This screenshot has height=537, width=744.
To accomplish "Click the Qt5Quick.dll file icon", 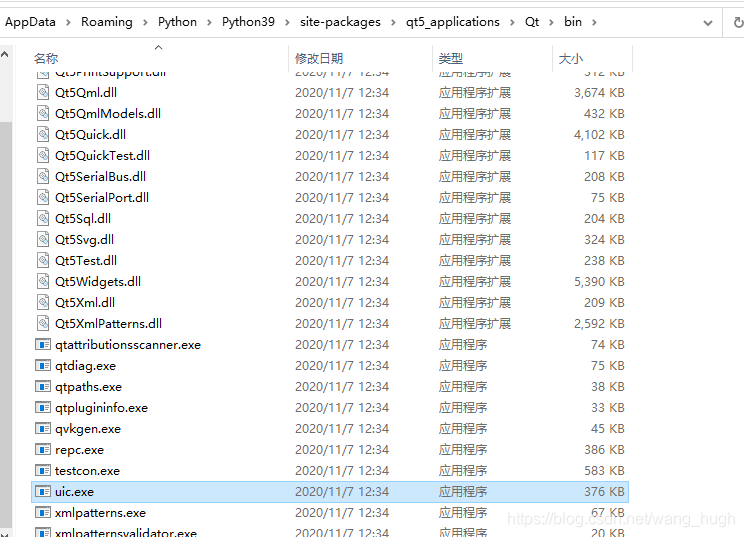I will coord(43,134).
